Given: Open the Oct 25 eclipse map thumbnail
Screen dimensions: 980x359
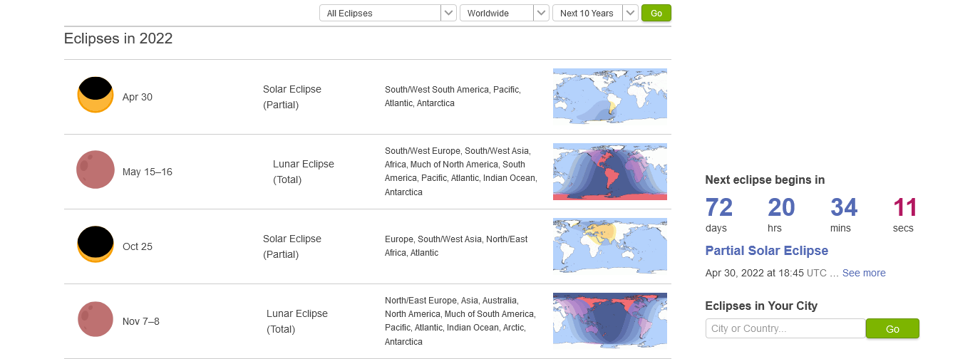Looking at the screenshot, I should (610, 246).
